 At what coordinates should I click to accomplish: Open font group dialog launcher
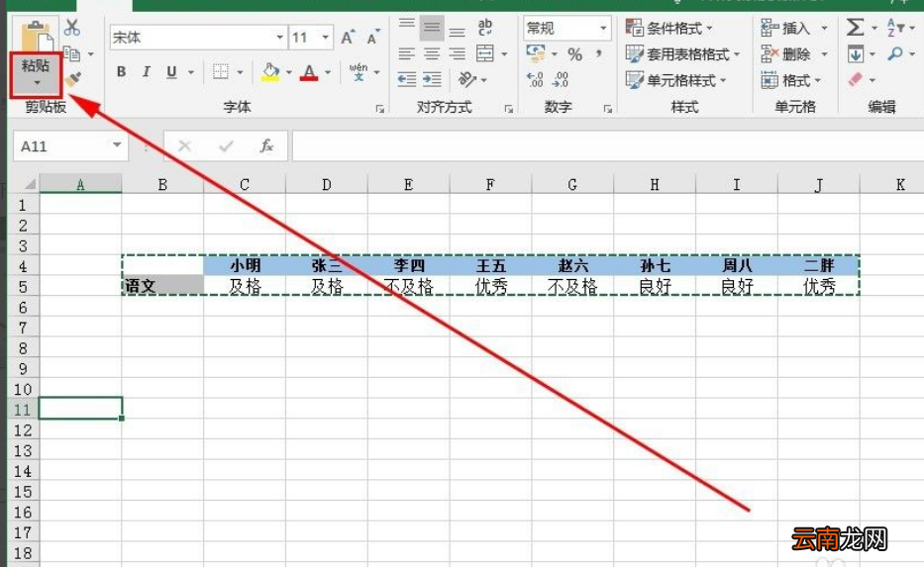click(x=380, y=108)
